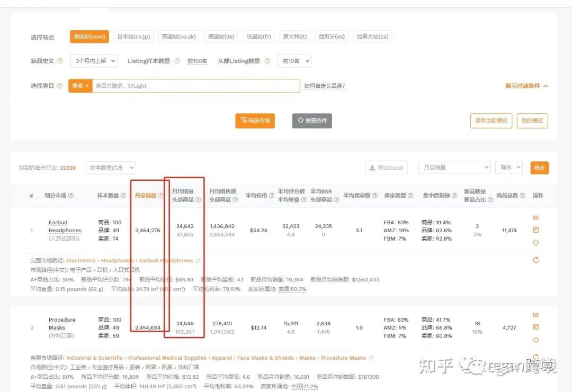The height and width of the screenshot is (392, 572).
Task: Click the 前100名 sample count link
Action: click(x=198, y=61)
